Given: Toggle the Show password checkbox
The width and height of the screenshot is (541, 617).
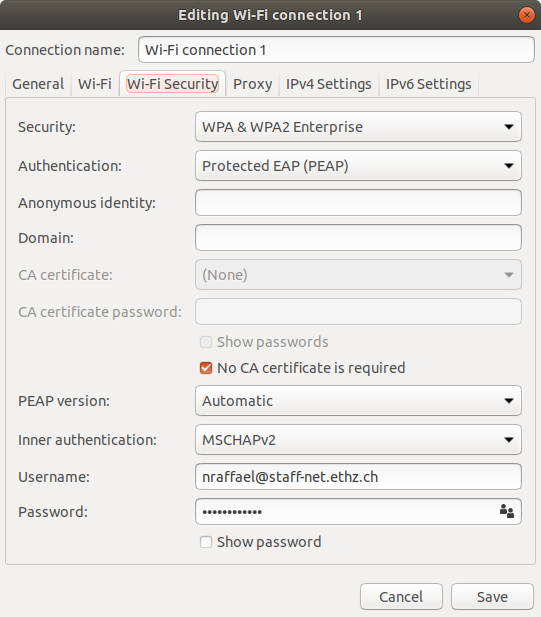Looking at the screenshot, I should (x=206, y=542).
